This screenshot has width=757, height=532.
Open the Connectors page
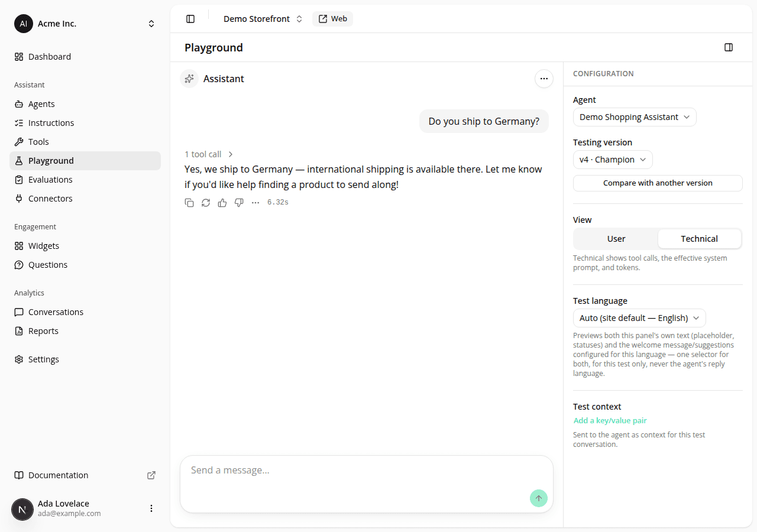pyautogui.click(x=85, y=199)
